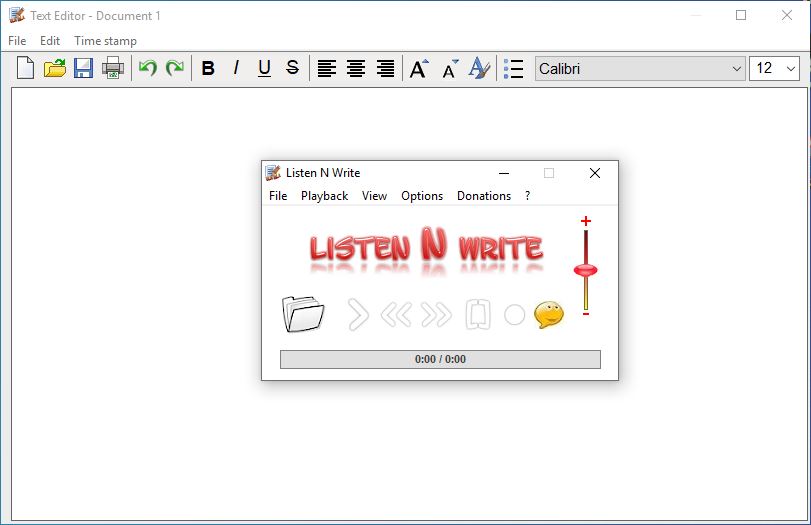Insert a bulleted list

pyautogui.click(x=514, y=68)
